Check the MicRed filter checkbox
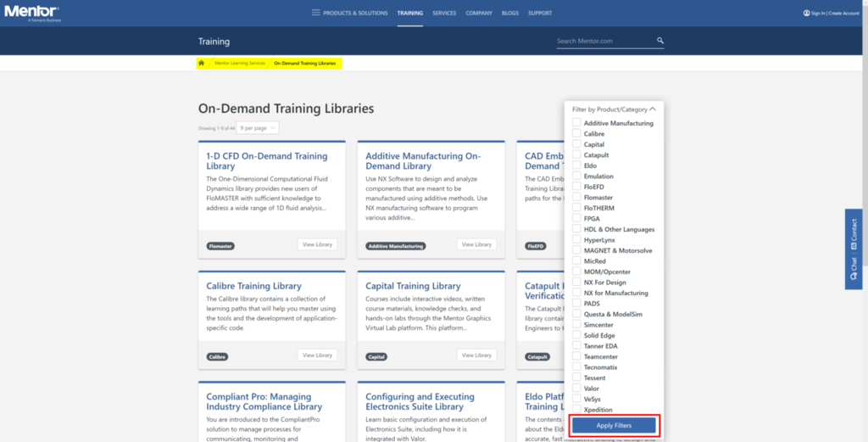Image resolution: width=868 pixels, height=442 pixels. tap(576, 261)
